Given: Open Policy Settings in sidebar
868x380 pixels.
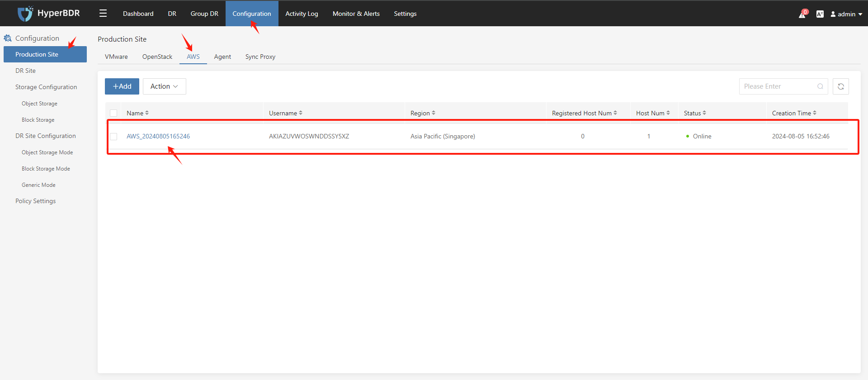Looking at the screenshot, I should point(36,201).
